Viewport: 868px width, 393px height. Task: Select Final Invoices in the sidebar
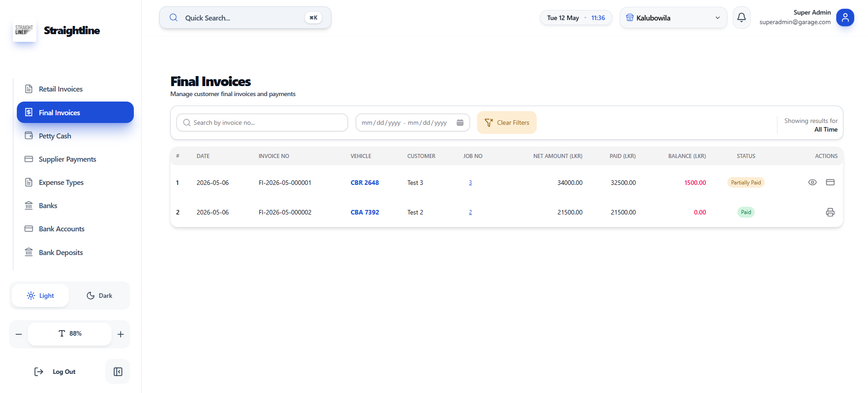pyautogui.click(x=75, y=112)
